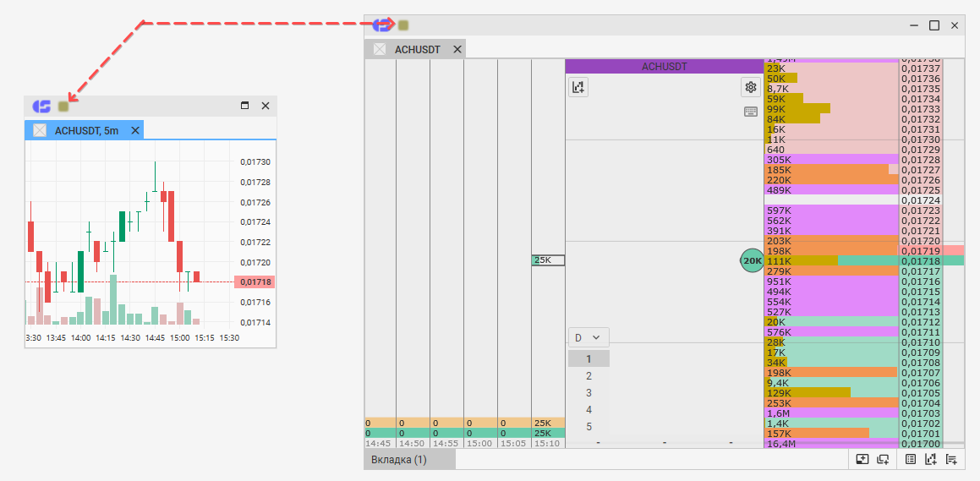This screenshot has height=481, width=980.
Task: Select the ACHUSDT, 5m chart tab
Action: coord(85,130)
